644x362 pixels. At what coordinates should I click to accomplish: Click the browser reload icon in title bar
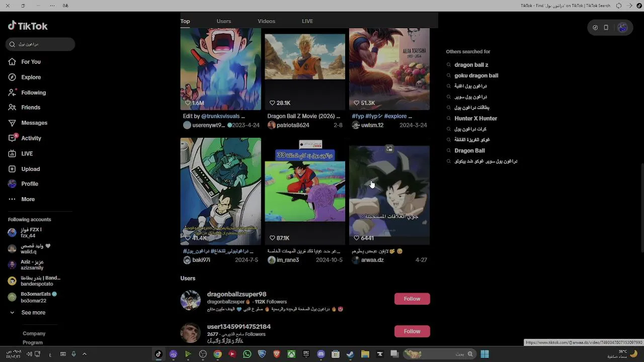(619, 6)
